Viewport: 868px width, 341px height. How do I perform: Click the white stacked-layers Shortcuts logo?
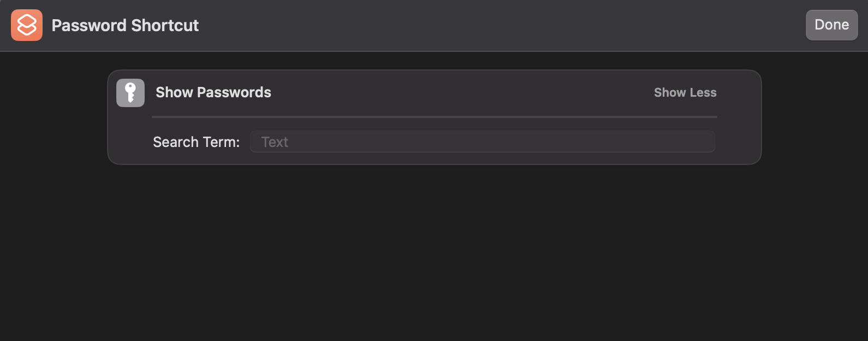pos(27,25)
